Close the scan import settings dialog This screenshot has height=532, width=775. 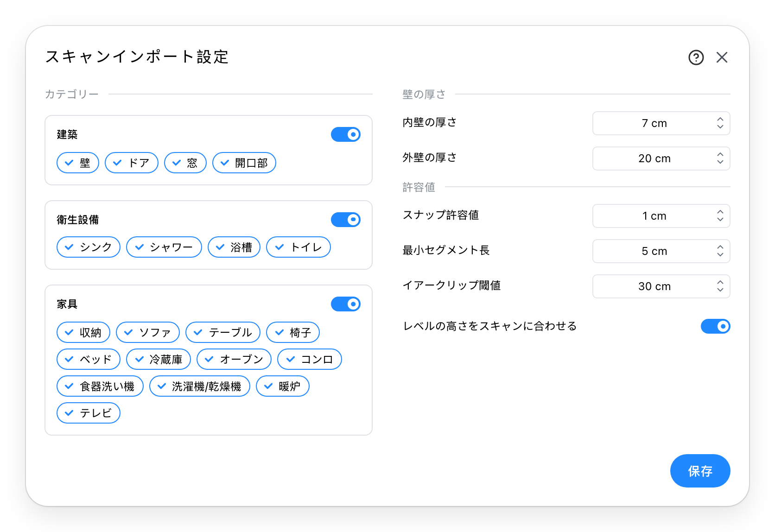coord(722,57)
